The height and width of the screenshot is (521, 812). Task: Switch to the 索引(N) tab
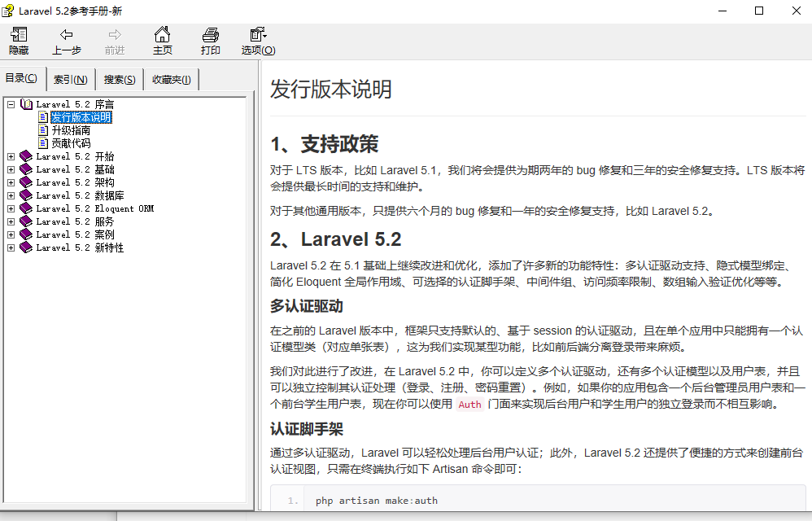pos(70,78)
